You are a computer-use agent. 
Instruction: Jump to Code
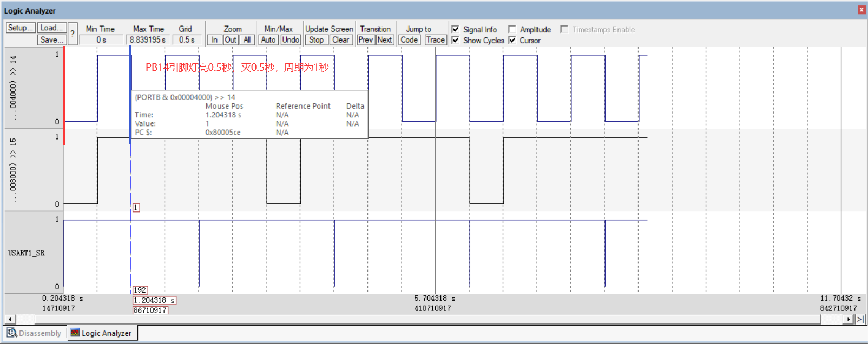(x=409, y=39)
